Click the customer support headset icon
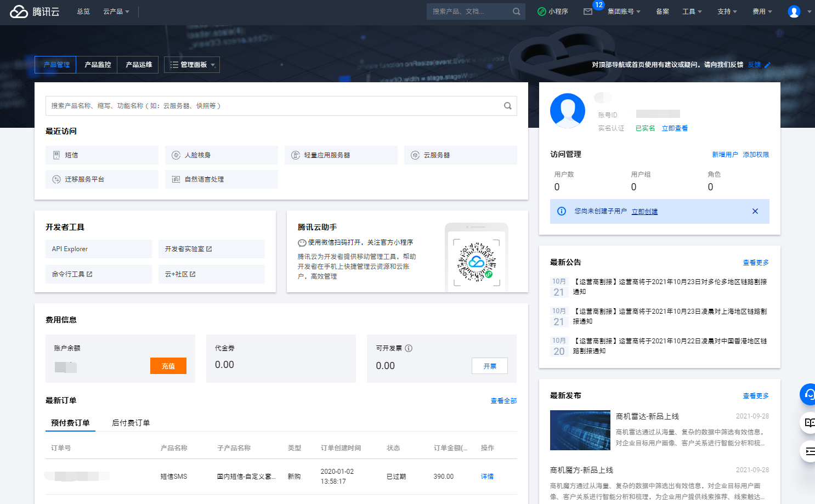 [x=808, y=394]
